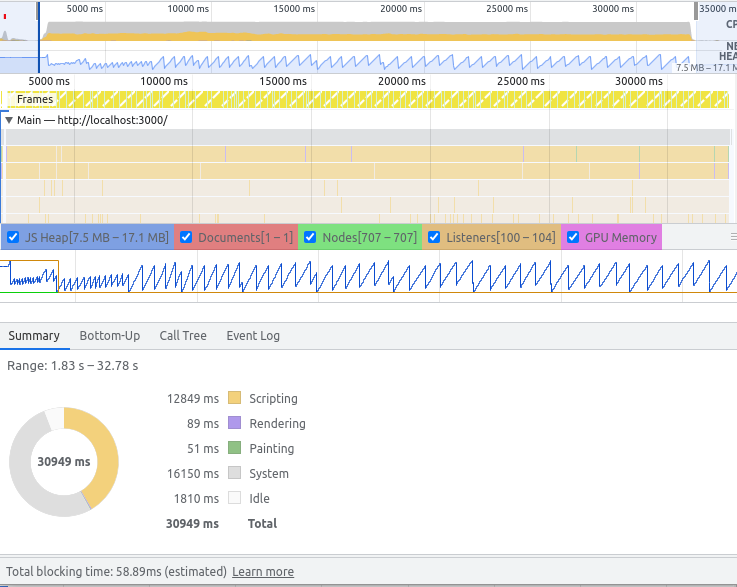Open the Summary tab
This screenshot has height=587, width=737.
point(34,336)
